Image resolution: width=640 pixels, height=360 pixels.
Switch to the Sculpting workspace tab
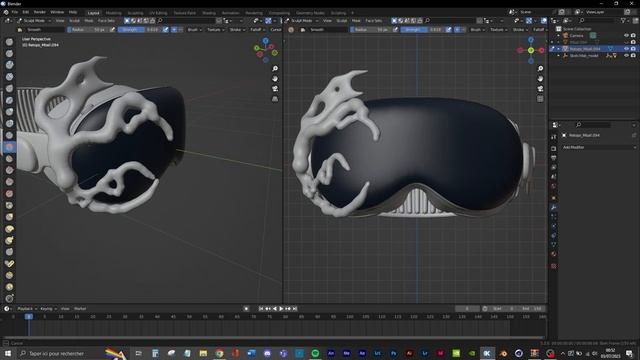coord(136,13)
